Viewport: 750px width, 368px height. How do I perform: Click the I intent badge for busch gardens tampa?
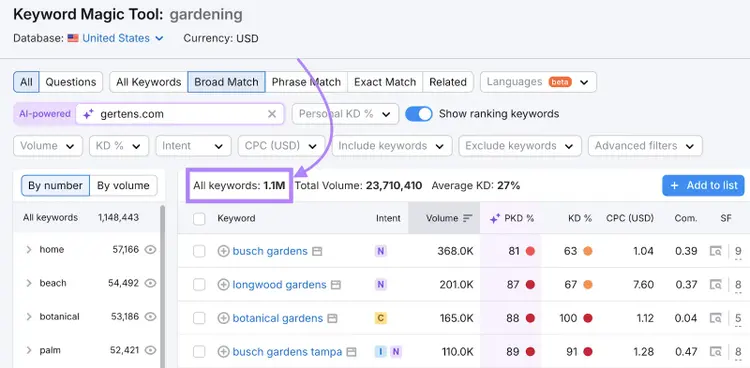tap(380, 352)
